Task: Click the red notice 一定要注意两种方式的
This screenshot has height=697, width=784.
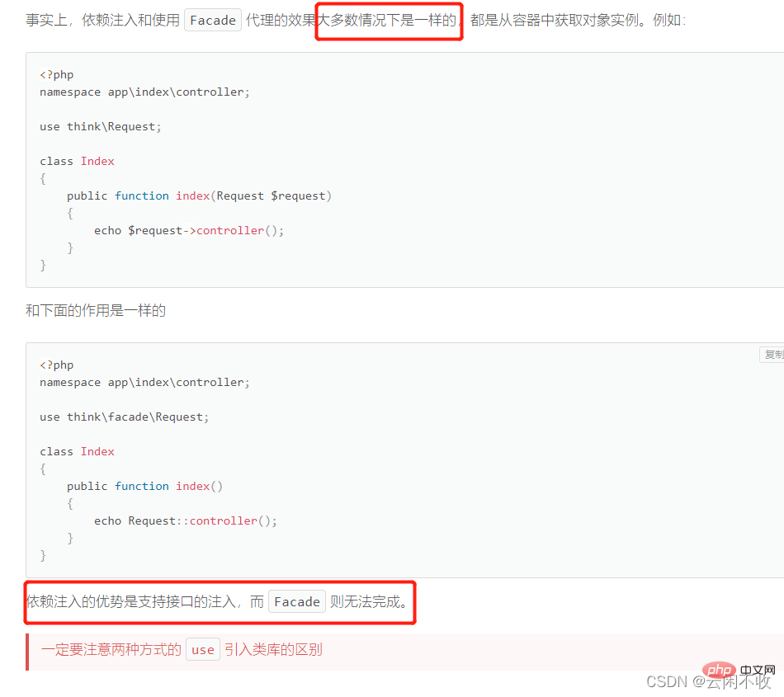Action: coord(111,649)
